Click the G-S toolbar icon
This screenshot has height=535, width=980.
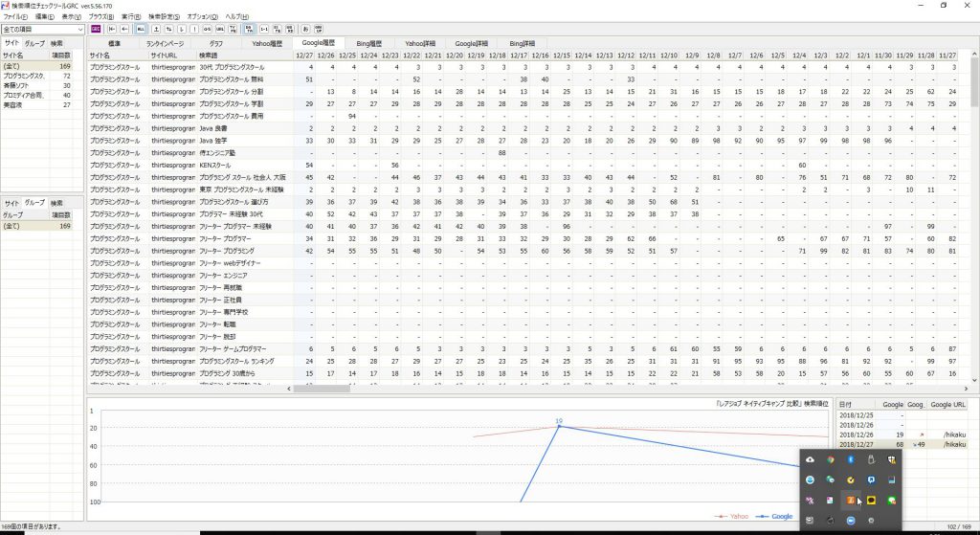[207, 29]
